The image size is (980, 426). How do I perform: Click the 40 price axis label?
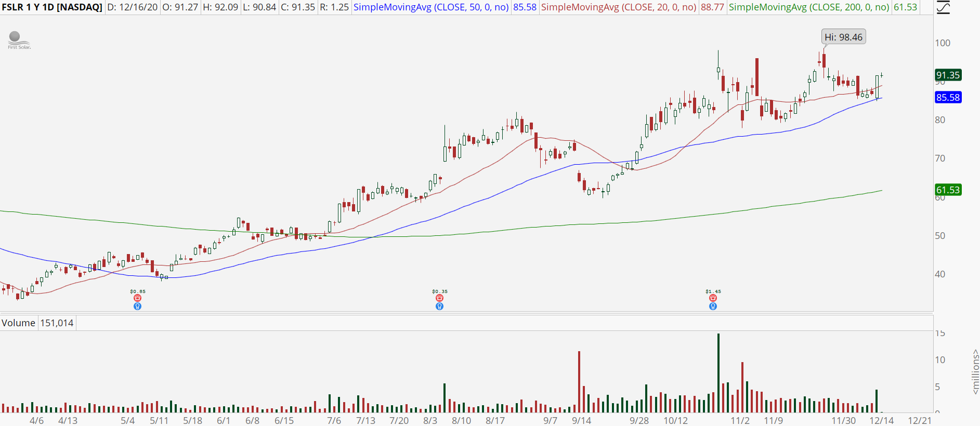click(x=940, y=274)
